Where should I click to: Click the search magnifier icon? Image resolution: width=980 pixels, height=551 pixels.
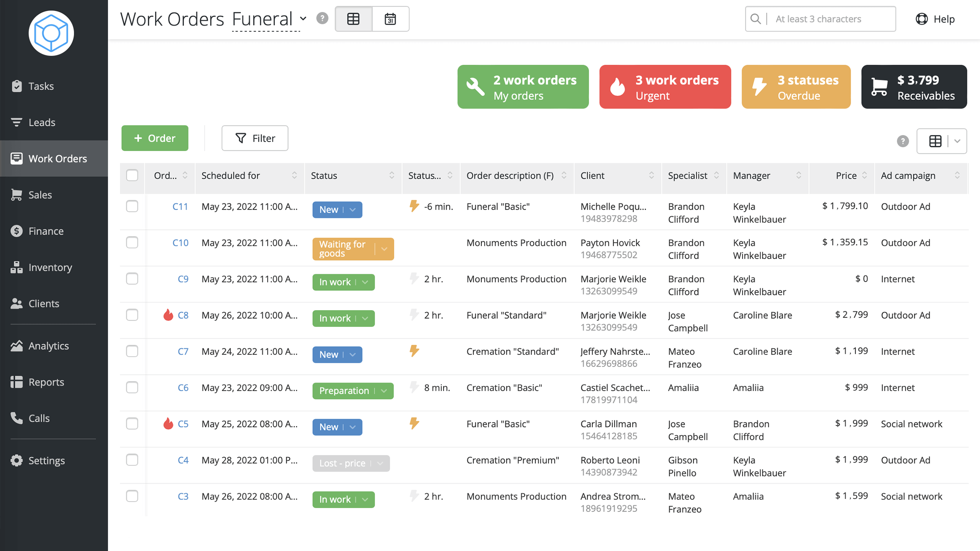click(x=756, y=19)
